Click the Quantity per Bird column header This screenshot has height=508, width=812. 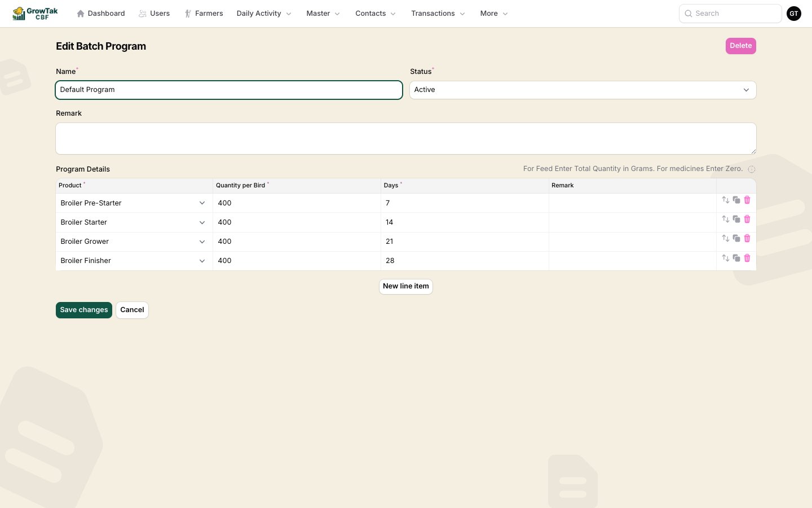point(240,185)
